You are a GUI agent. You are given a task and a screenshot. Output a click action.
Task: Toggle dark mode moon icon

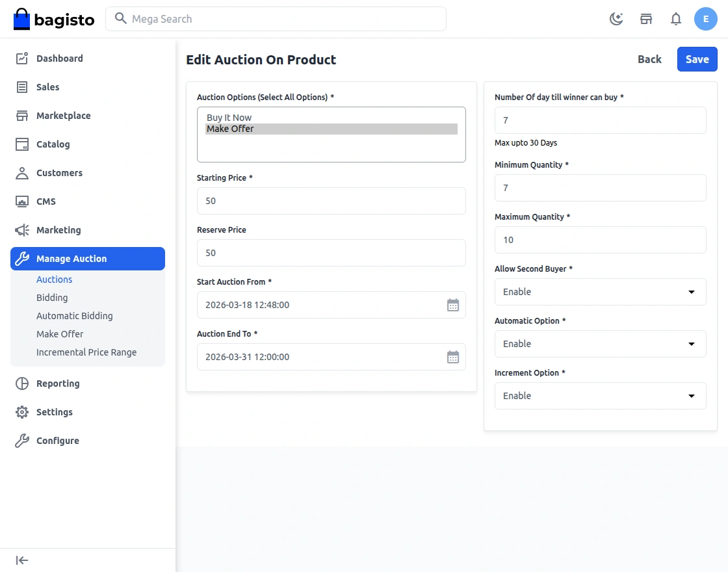pyautogui.click(x=616, y=19)
